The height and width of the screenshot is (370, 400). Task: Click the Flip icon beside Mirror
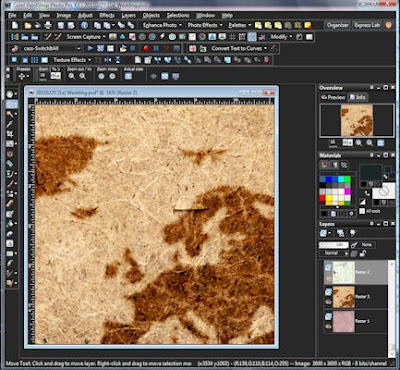pyautogui.click(x=118, y=60)
